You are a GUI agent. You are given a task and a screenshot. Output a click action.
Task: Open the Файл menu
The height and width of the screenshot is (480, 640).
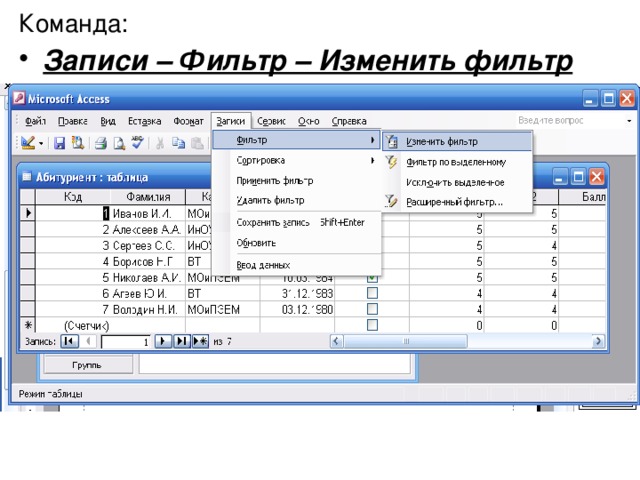coord(36,121)
